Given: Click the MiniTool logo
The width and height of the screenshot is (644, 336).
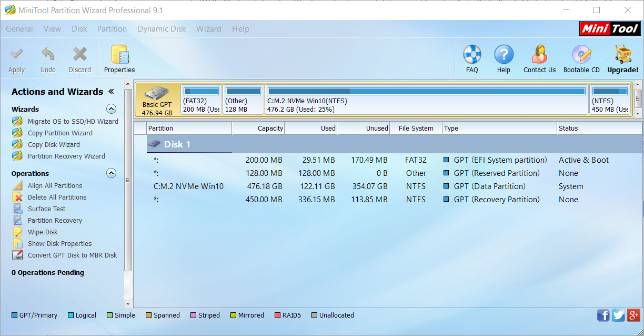Looking at the screenshot, I should pyautogui.click(x=610, y=28).
